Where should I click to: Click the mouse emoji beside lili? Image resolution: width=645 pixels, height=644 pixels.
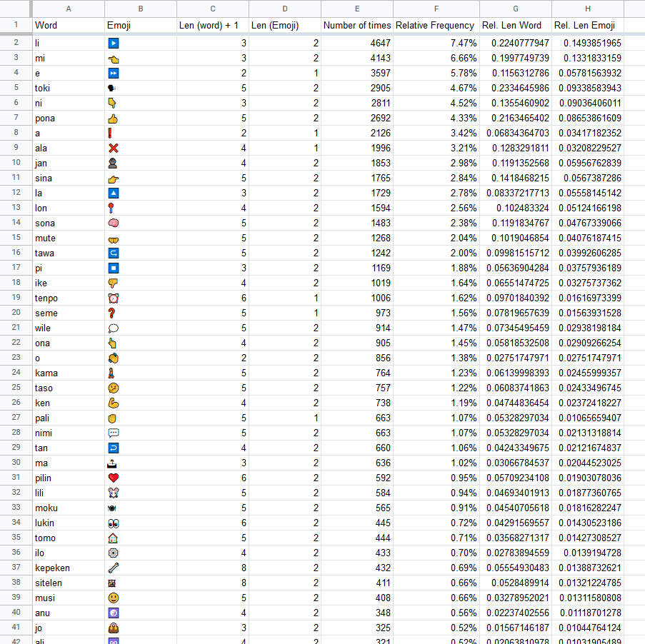pyautogui.click(x=113, y=493)
